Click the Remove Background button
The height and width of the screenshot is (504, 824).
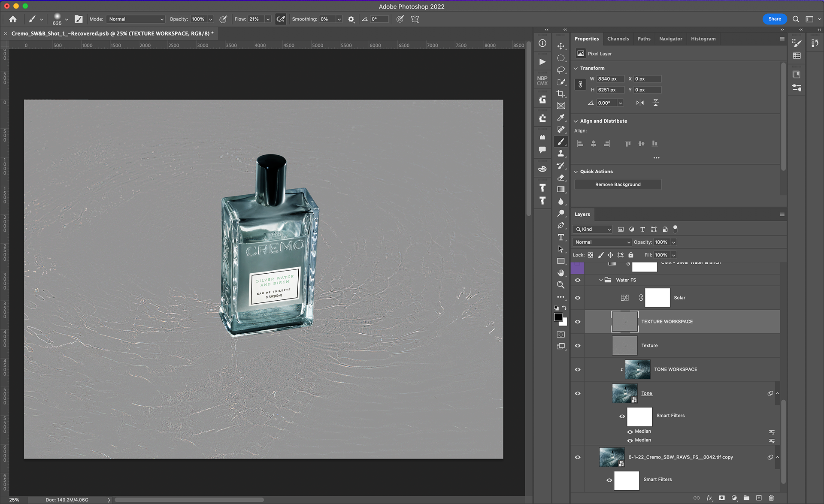click(x=618, y=184)
